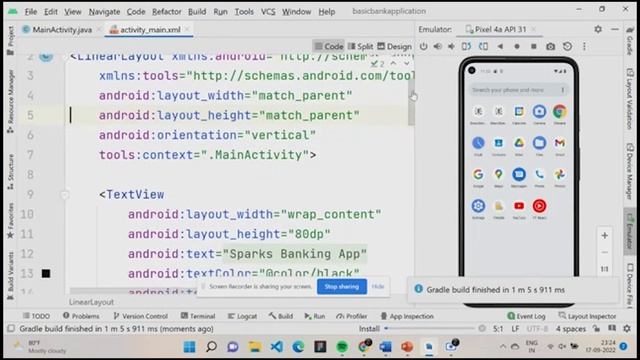The image size is (640, 360).
Task: Take emulator screenshot with camera icon
Action: pos(551,47)
